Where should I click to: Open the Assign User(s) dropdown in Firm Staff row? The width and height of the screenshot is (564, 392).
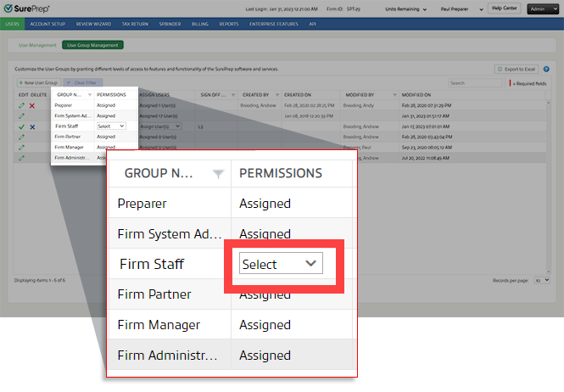[160, 126]
